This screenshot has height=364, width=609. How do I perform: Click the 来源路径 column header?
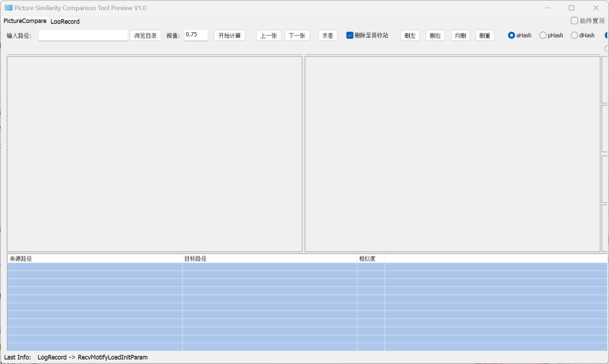tap(94, 259)
